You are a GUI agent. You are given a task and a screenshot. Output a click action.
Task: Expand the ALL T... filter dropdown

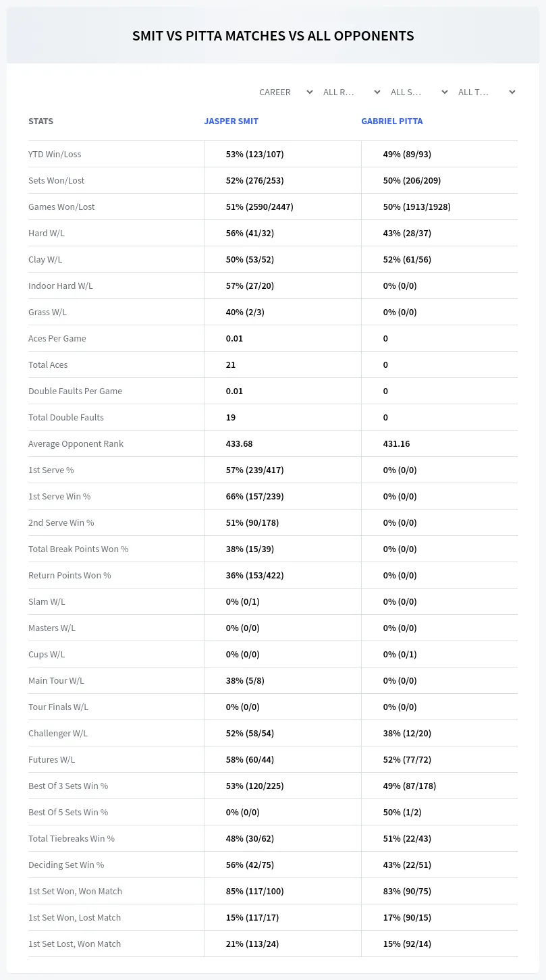click(487, 92)
